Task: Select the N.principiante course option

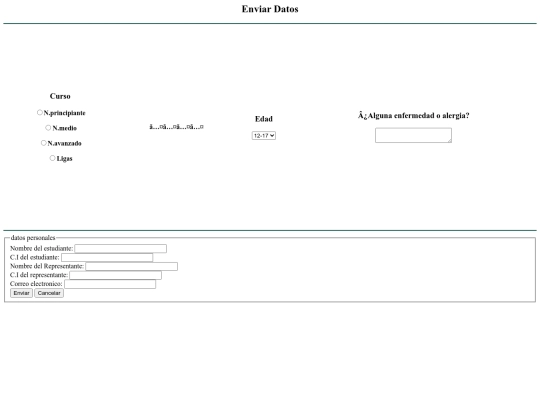Action: coord(40,112)
